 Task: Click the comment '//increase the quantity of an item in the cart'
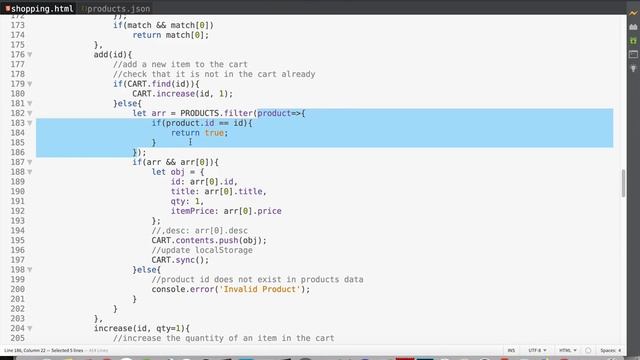224,338
